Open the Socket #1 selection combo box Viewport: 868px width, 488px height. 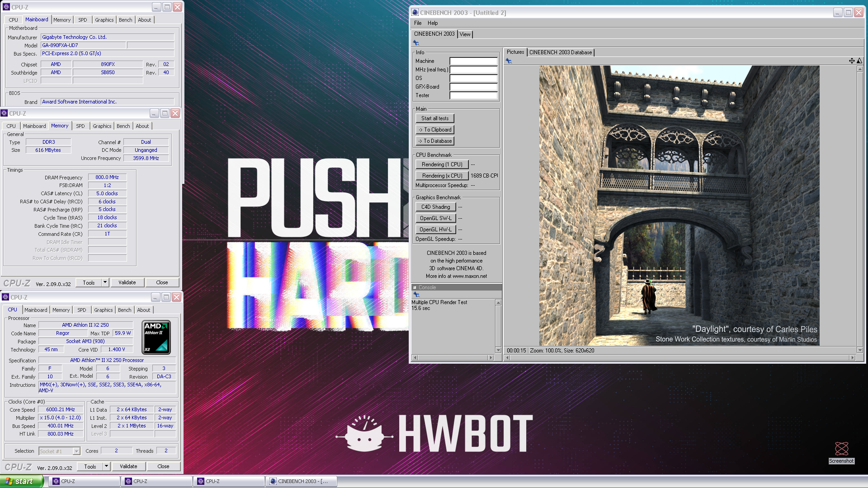pyautogui.click(x=59, y=451)
